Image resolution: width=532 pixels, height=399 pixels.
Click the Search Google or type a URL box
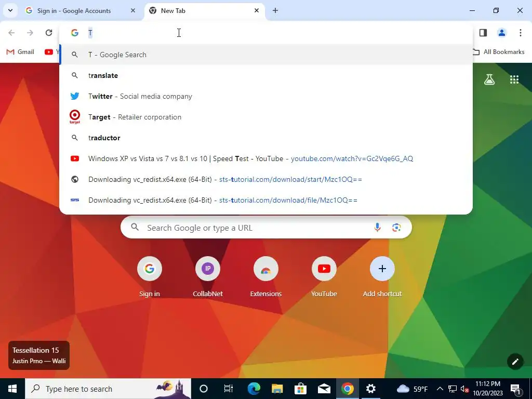(266, 228)
